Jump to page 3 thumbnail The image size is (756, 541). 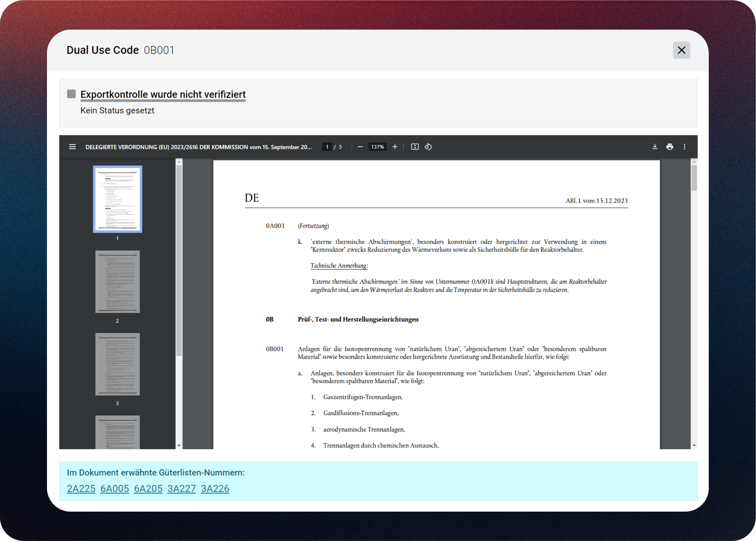[117, 364]
